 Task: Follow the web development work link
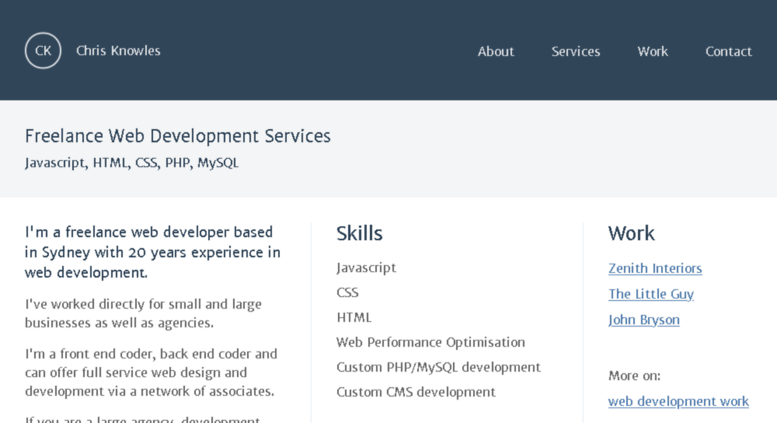click(678, 401)
